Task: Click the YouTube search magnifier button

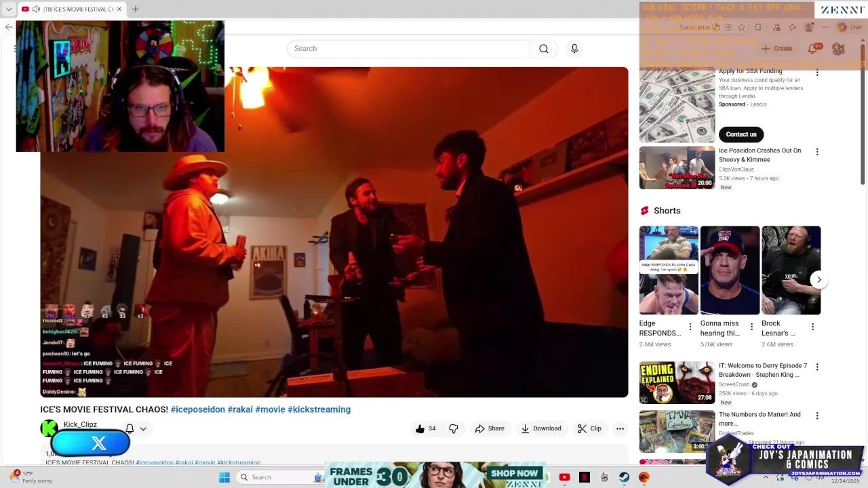Action: [x=544, y=49]
